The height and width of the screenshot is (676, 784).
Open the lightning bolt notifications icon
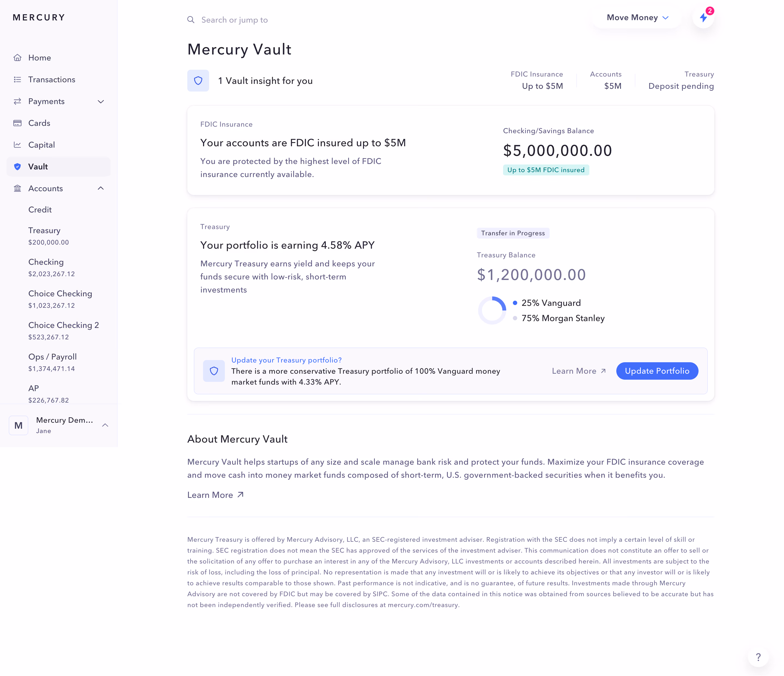[703, 17]
